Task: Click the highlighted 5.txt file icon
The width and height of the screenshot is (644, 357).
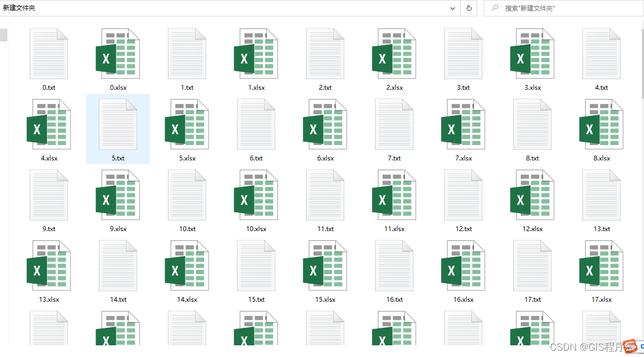Action: coord(118,124)
